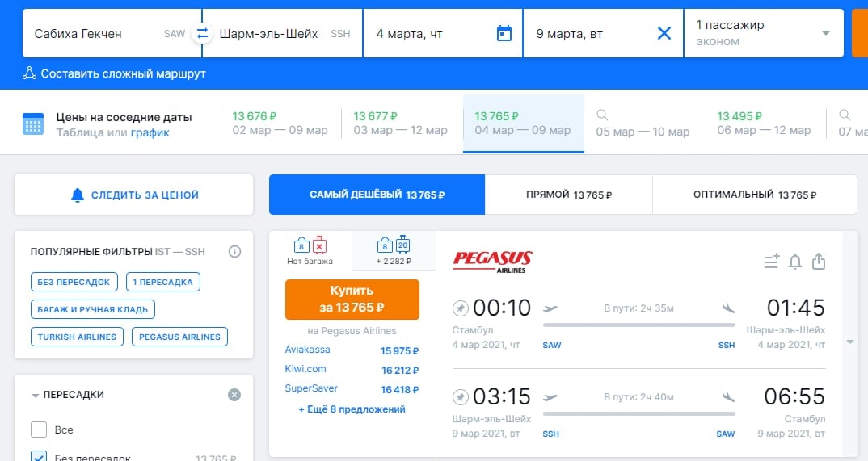Click hand luggage icon under Нет багажа
The image size is (868, 461).
point(301,245)
